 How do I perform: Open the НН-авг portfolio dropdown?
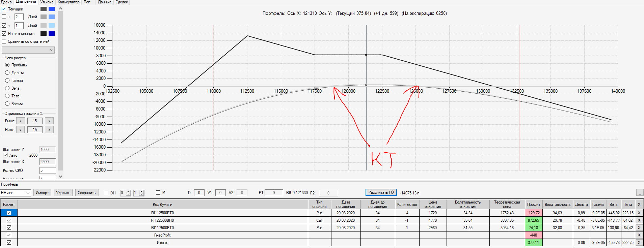(16, 193)
